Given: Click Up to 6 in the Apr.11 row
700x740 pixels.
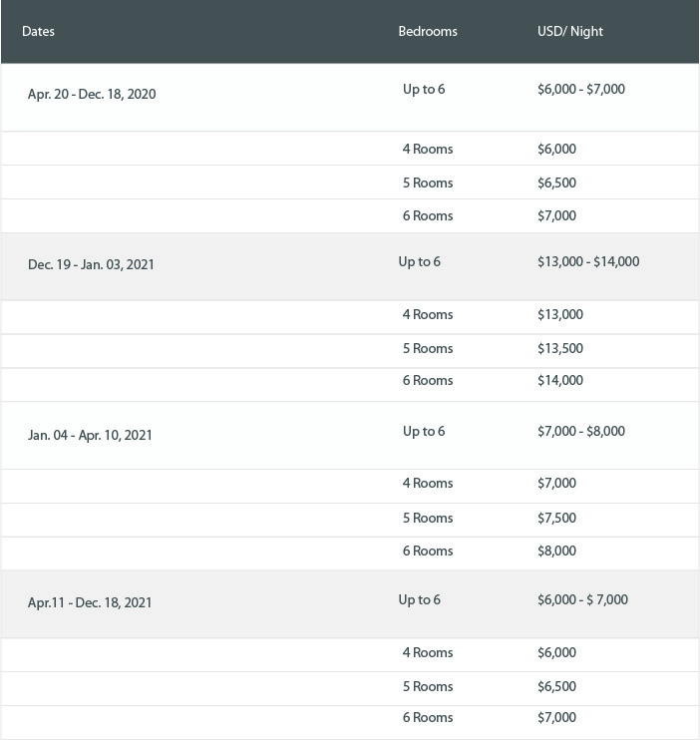Looking at the screenshot, I should (x=419, y=599).
